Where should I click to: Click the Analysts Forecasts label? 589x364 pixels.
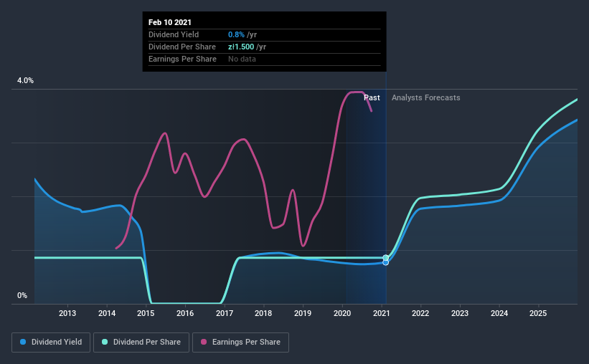coord(426,97)
